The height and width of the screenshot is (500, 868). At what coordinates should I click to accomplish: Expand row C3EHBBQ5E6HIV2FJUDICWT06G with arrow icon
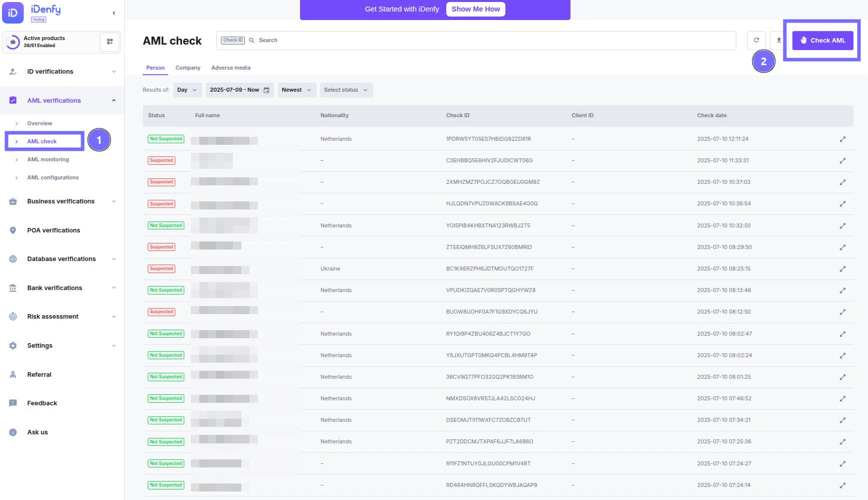tap(842, 161)
